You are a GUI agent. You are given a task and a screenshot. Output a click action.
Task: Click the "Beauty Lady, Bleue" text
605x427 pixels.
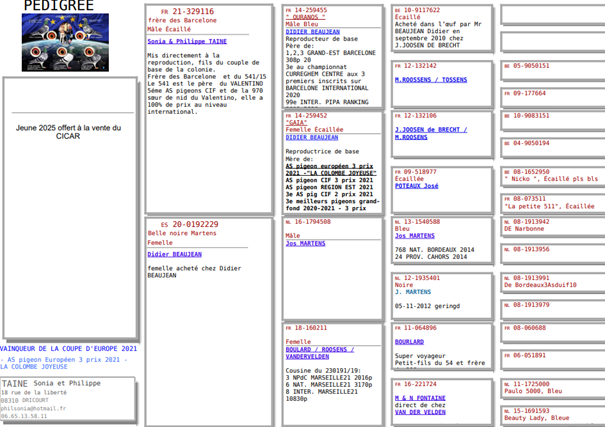click(536, 418)
